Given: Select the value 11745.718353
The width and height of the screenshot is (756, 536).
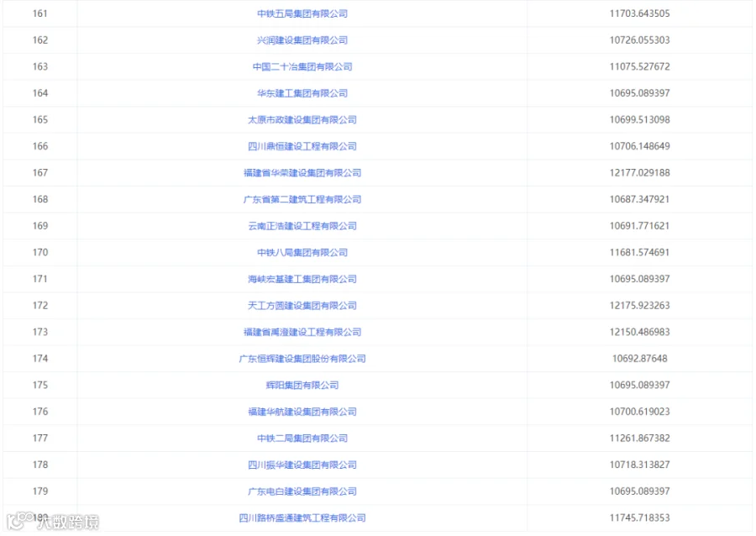Looking at the screenshot, I should click(x=639, y=518).
